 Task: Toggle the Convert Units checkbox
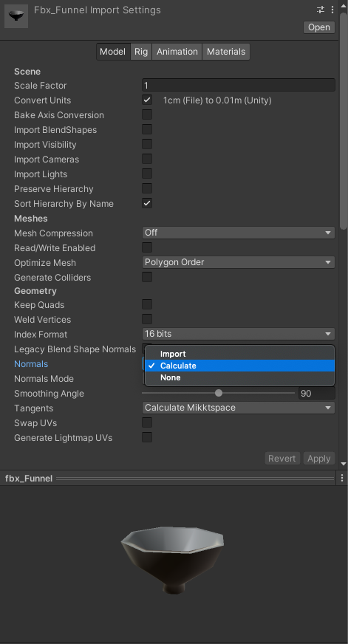(x=147, y=100)
